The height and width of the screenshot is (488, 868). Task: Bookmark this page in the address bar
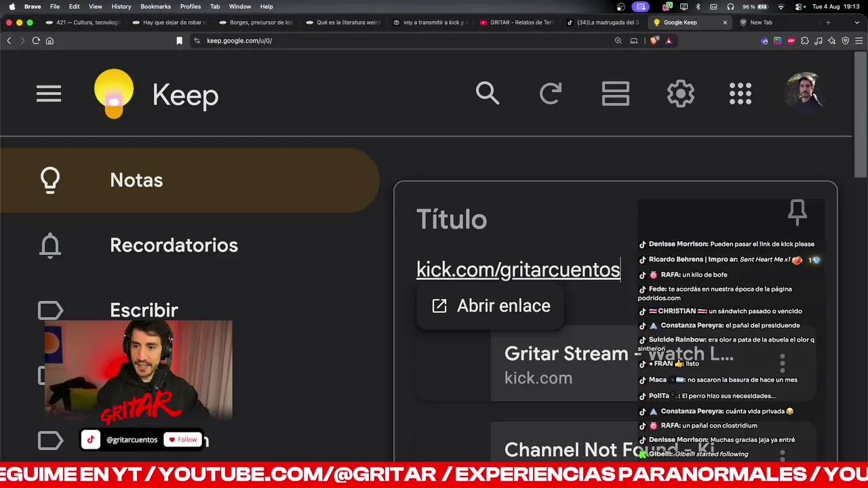pyautogui.click(x=179, y=41)
